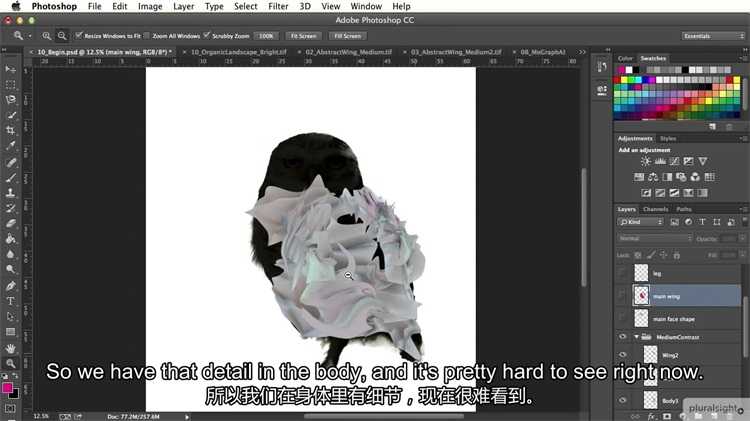Open the History panel icon
Viewport: 750px width, 421px height.
(602, 66)
